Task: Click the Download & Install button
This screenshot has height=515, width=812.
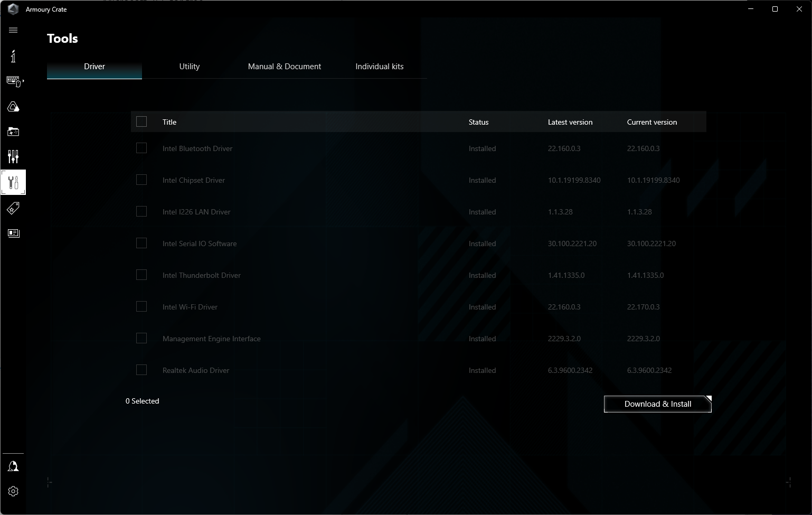Action: (x=658, y=404)
